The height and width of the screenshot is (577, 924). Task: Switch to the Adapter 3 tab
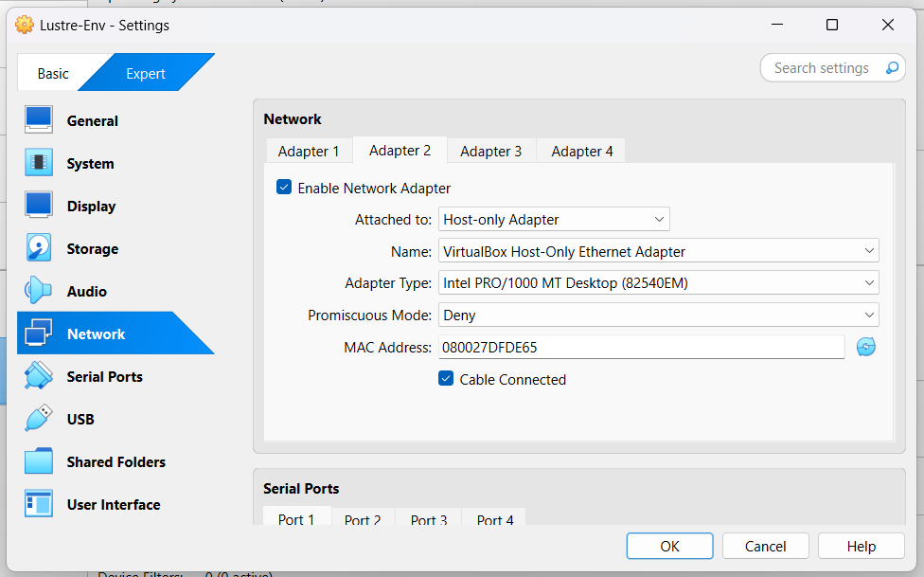pyautogui.click(x=490, y=152)
